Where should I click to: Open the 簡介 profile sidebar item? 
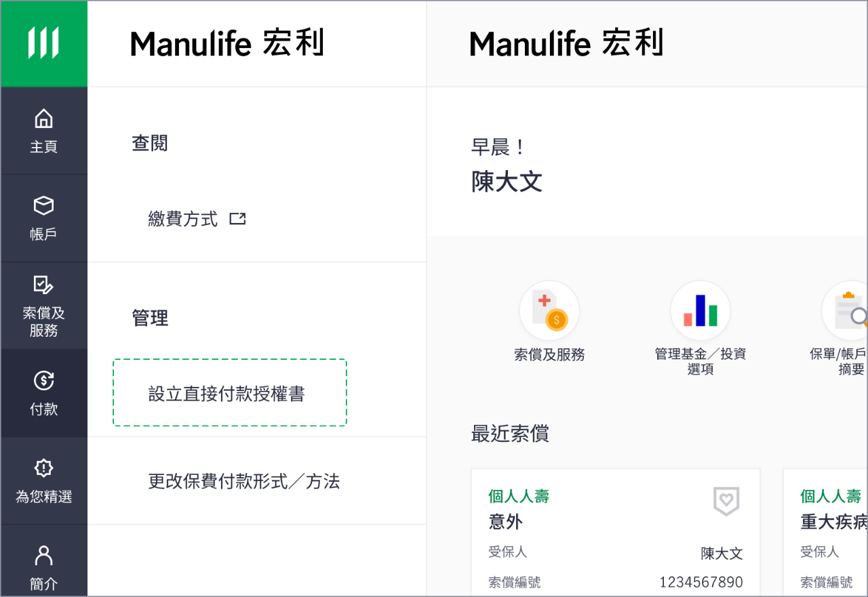(x=44, y=561)
